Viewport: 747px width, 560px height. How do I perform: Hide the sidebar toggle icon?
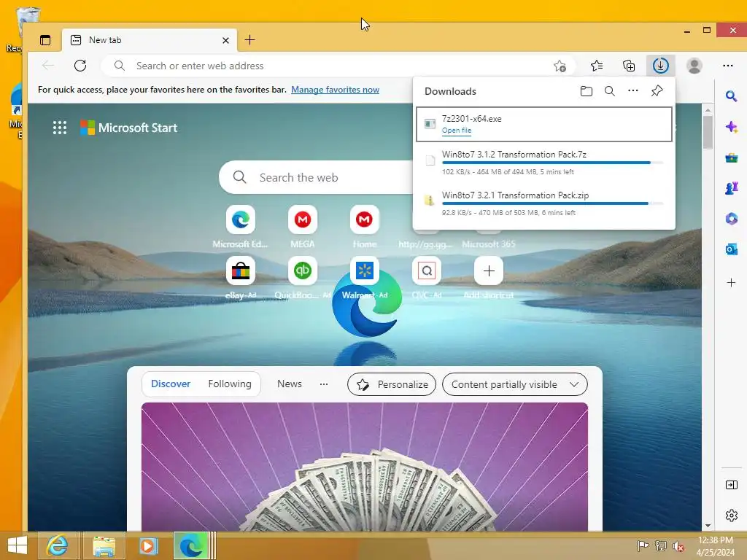(731, 485)
